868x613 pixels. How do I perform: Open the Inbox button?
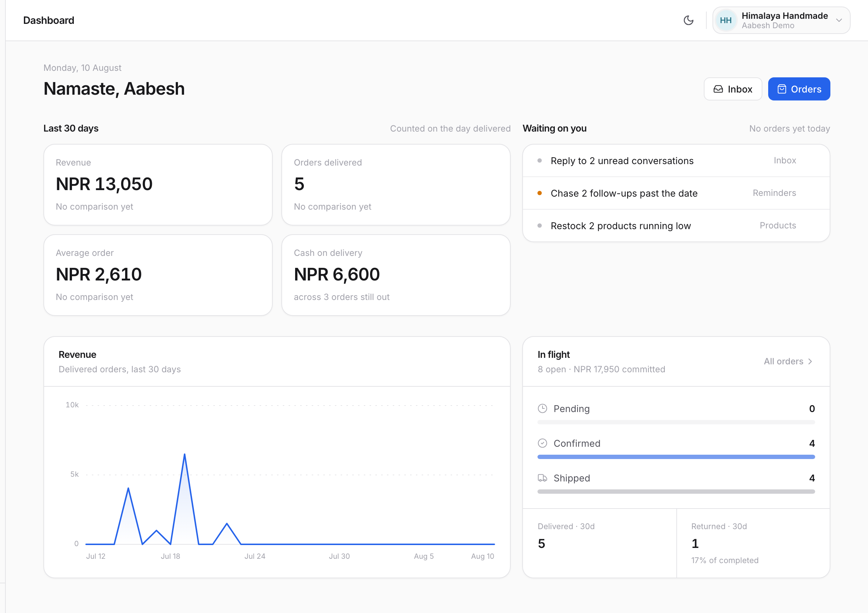pos(733,89)
